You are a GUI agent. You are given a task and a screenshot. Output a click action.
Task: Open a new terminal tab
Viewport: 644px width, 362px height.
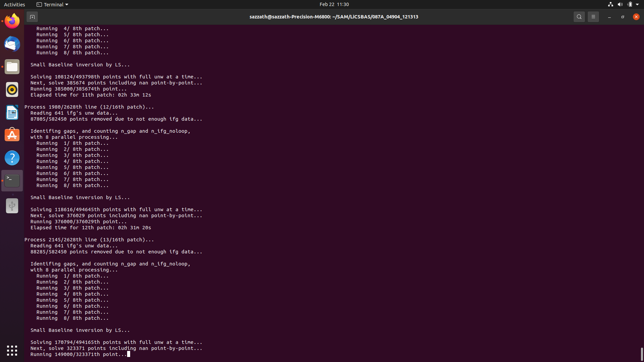[x=32, y=17]
